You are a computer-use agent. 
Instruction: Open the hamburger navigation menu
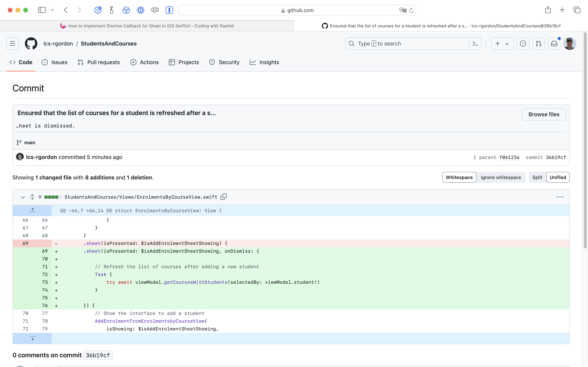12,44
